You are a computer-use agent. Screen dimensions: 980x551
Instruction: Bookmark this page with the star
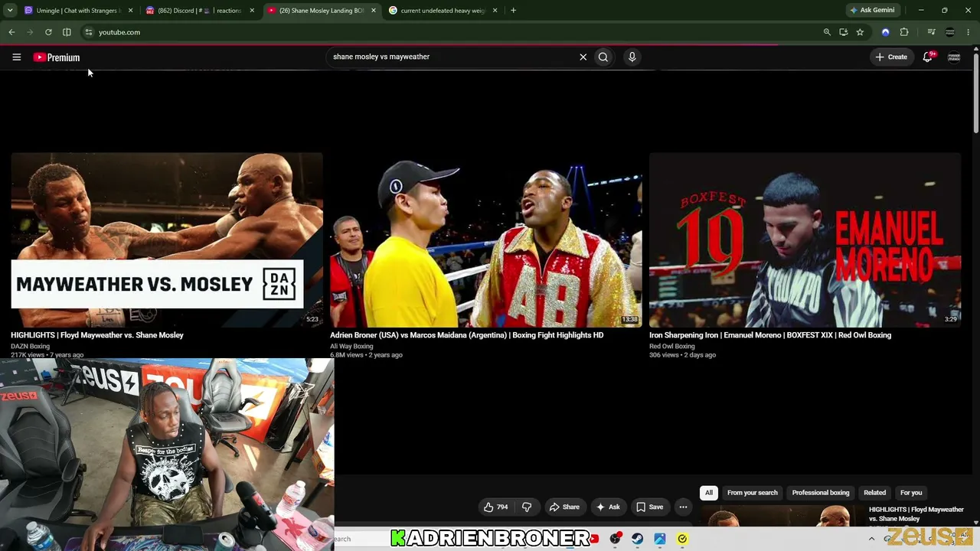(860, 32)
